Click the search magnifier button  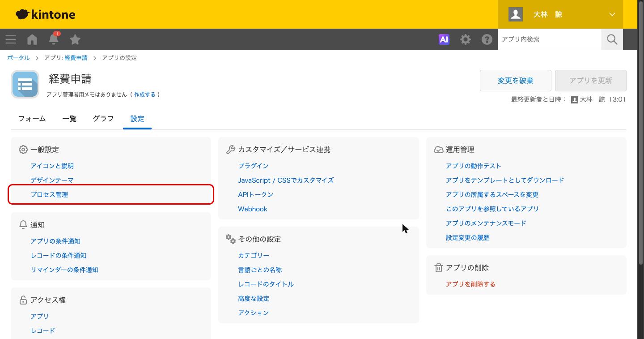point(612,39)
